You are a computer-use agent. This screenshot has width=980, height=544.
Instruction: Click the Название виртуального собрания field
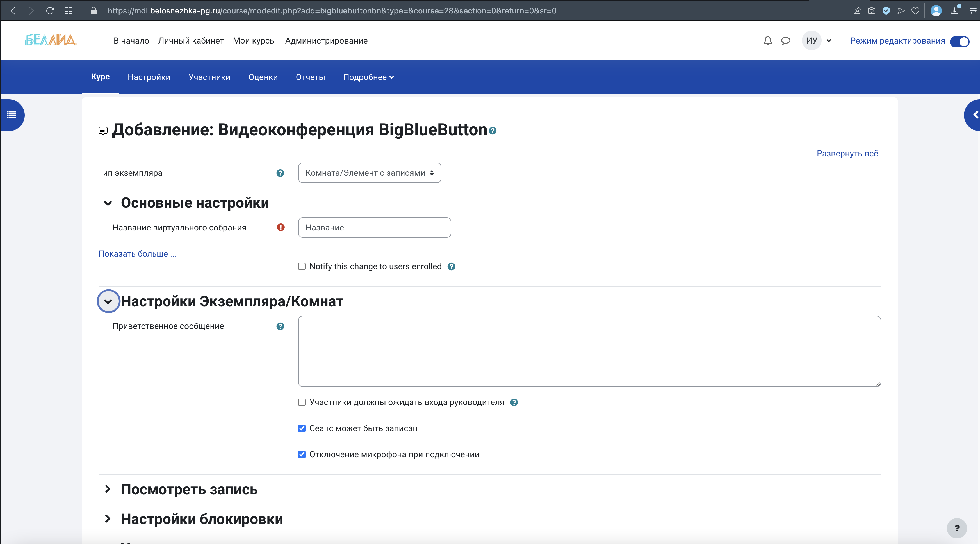tap(374, 227)
